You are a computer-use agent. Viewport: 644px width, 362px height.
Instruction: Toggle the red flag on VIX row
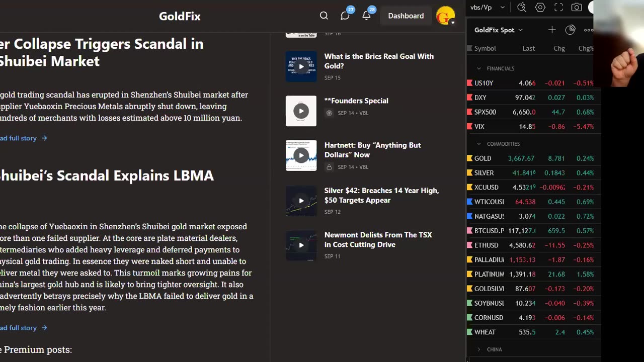[470, 127]
